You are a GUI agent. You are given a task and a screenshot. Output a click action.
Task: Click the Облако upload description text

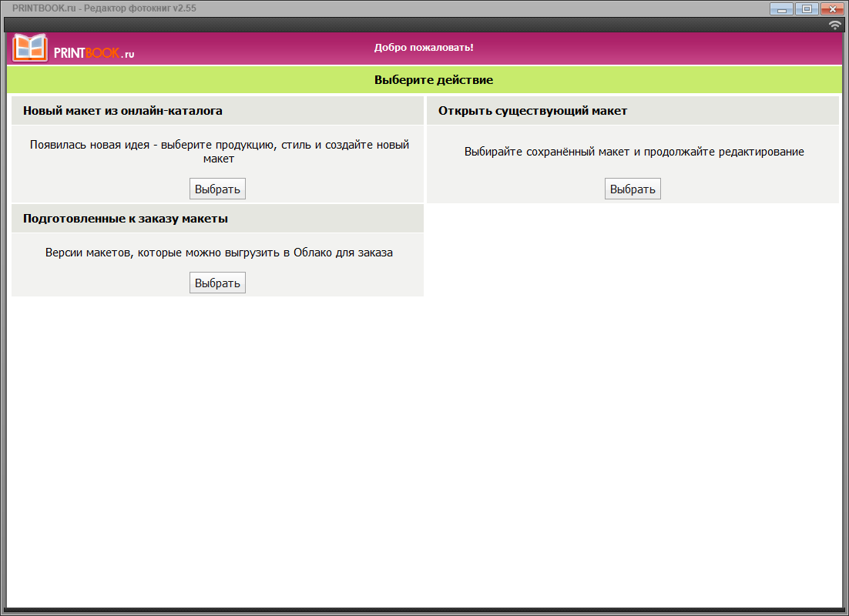219,252
